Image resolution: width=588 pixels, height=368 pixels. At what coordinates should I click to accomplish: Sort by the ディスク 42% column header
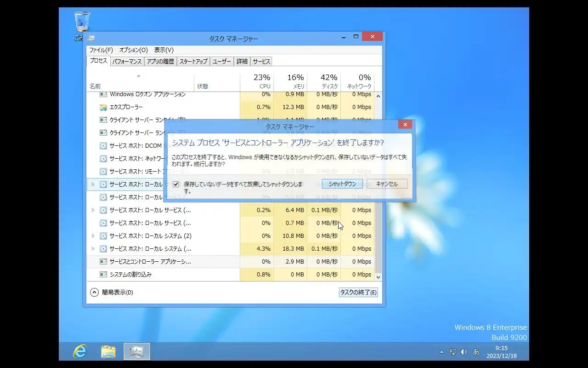(x=324, y=82)
